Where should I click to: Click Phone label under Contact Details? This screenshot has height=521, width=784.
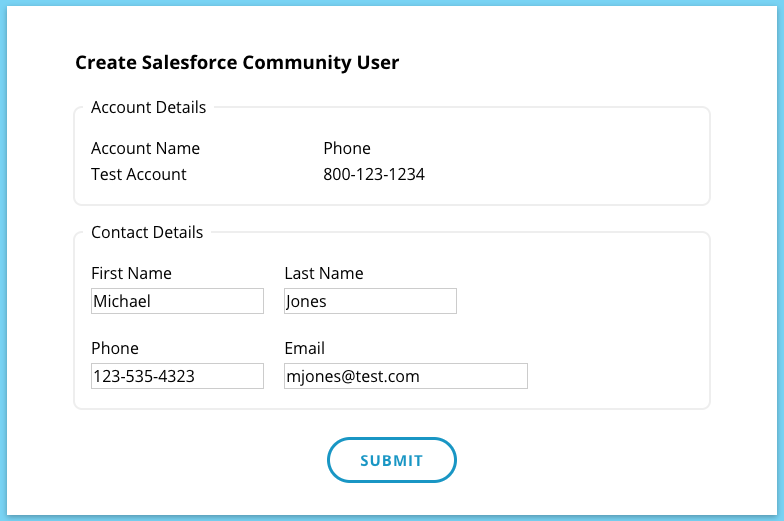[x=115, y=348]
